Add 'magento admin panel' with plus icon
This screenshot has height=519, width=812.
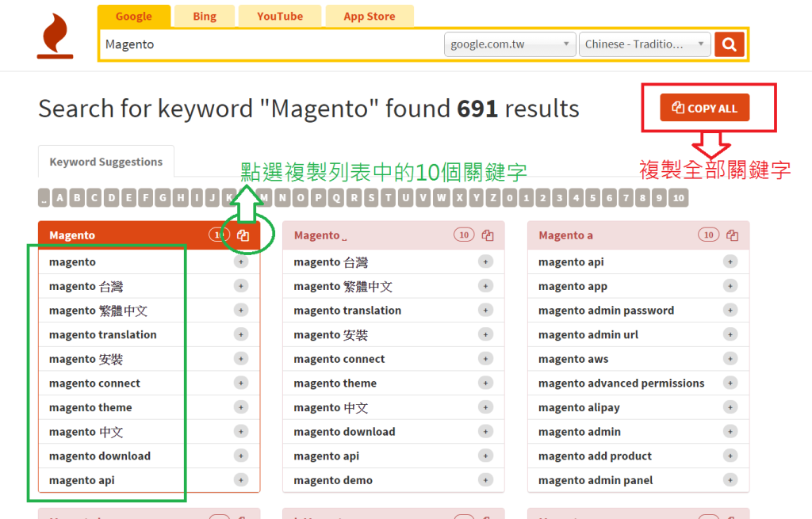coord(730,480)
